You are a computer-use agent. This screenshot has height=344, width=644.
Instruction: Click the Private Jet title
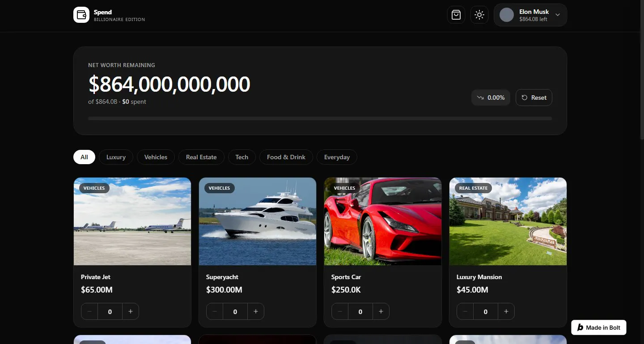click(96, 277)
